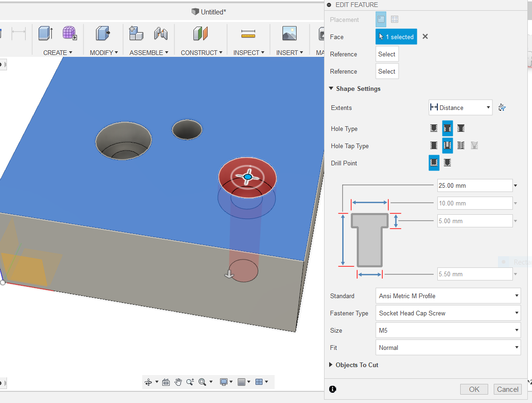The image size is (532, 403).
Task: Click the 10.00 mm counterbore diameter field
Action: tap(475, 204)
